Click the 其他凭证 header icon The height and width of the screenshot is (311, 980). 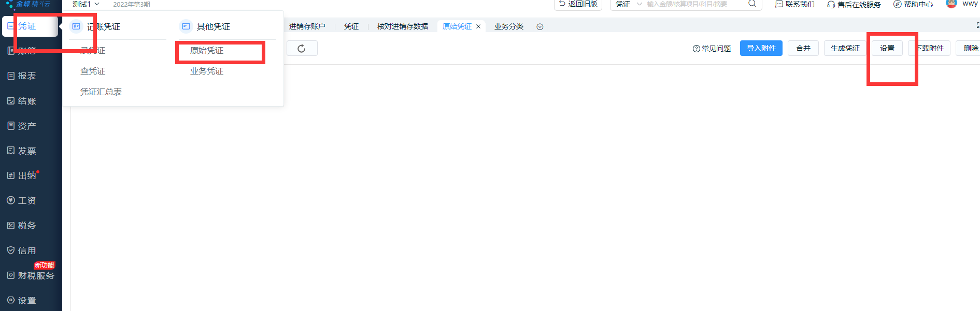coord(186,26)
